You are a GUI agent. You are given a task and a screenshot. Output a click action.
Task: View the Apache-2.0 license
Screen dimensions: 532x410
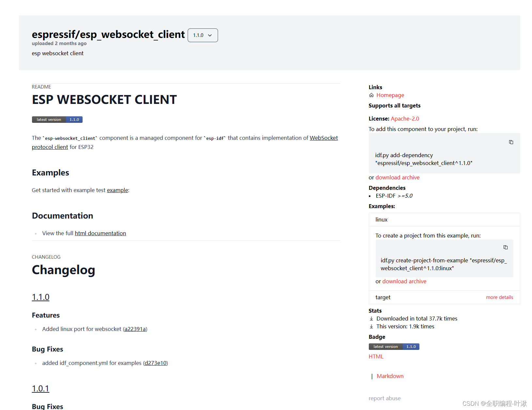pos(405,119)
